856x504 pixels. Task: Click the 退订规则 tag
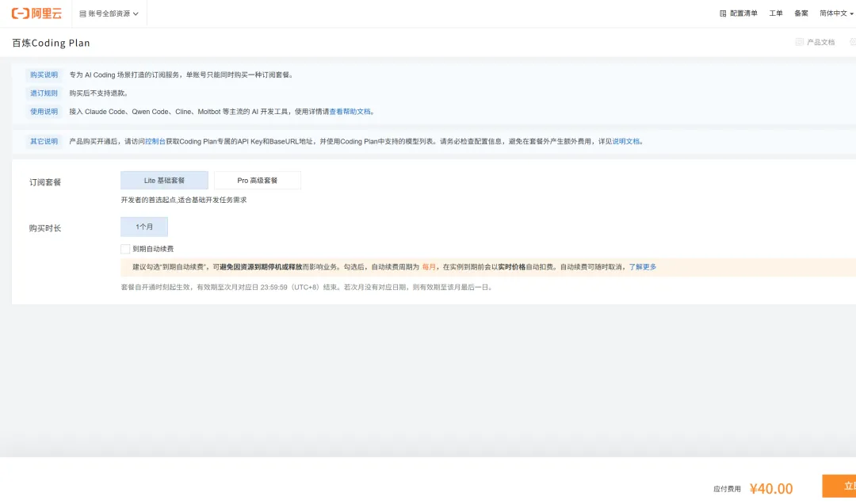(x=44, y=94)
